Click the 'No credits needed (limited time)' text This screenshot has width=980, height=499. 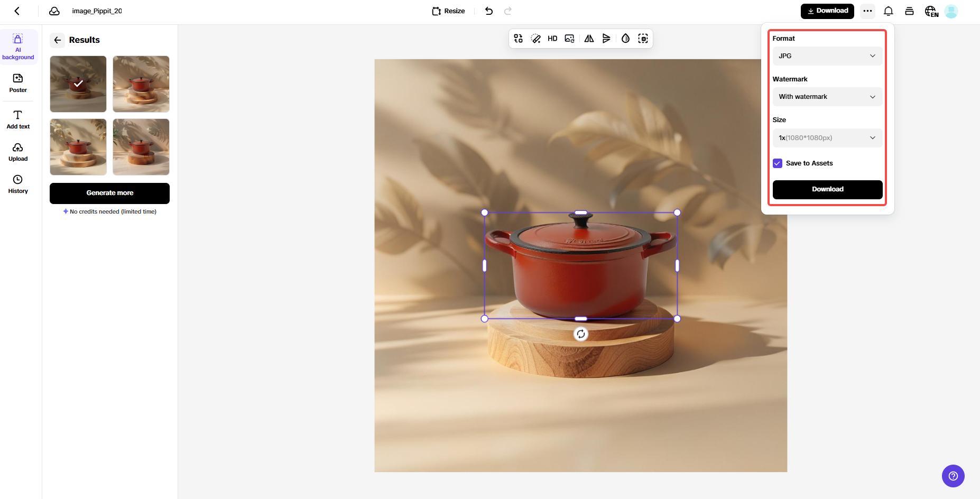[x=113, y=211]
